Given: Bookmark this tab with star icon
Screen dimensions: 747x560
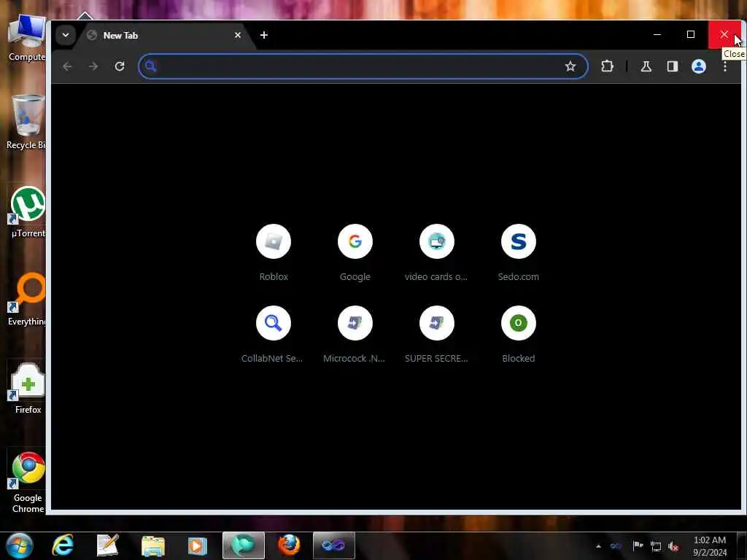Looking at the screenshot, I should pos(570,66).
